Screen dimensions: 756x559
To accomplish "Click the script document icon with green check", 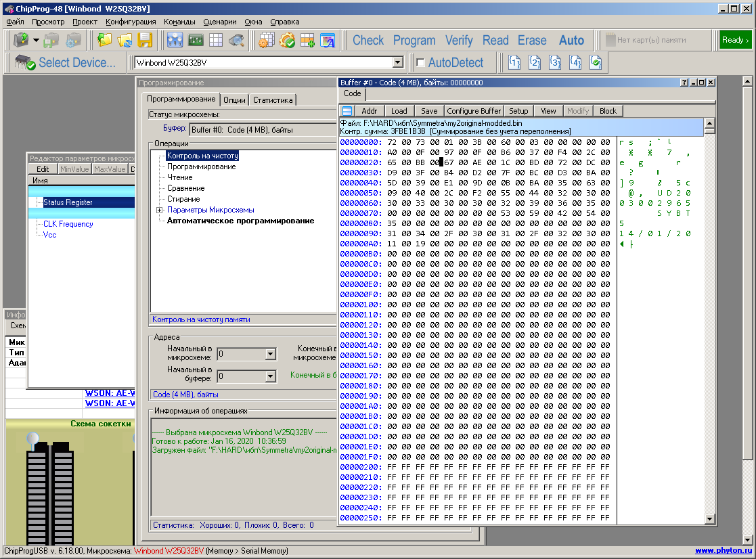I will coord(596,62).
